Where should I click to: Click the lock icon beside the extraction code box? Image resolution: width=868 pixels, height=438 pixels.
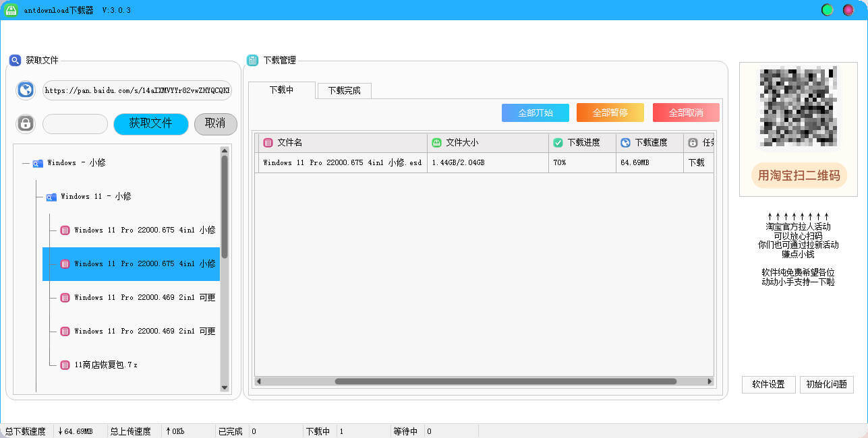[25, 123]
